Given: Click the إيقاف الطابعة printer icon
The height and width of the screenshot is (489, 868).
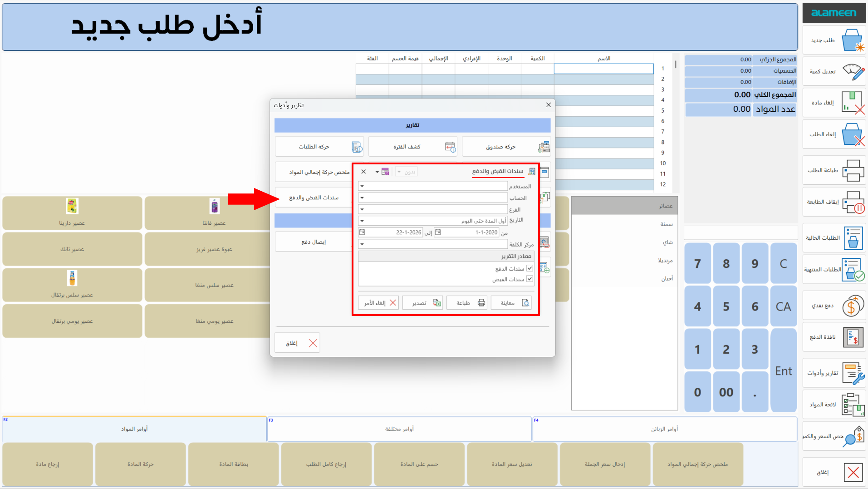Looking at the screenshot, I should (853, 202).
